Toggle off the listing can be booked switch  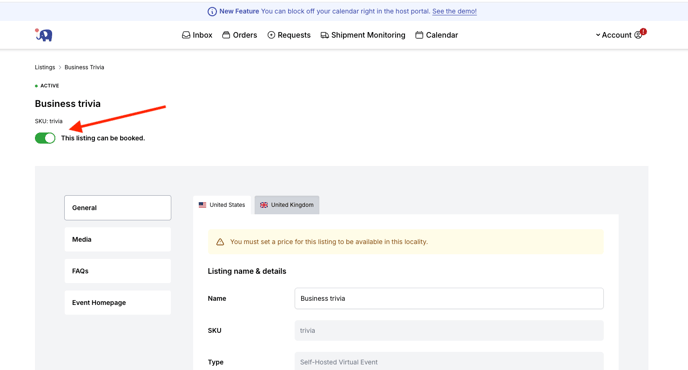pyautogui.click(x=45, y=138)
